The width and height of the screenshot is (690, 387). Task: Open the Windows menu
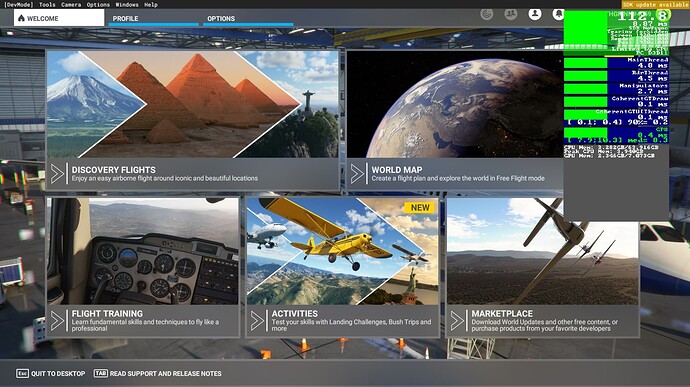click(x=127, y=4)
